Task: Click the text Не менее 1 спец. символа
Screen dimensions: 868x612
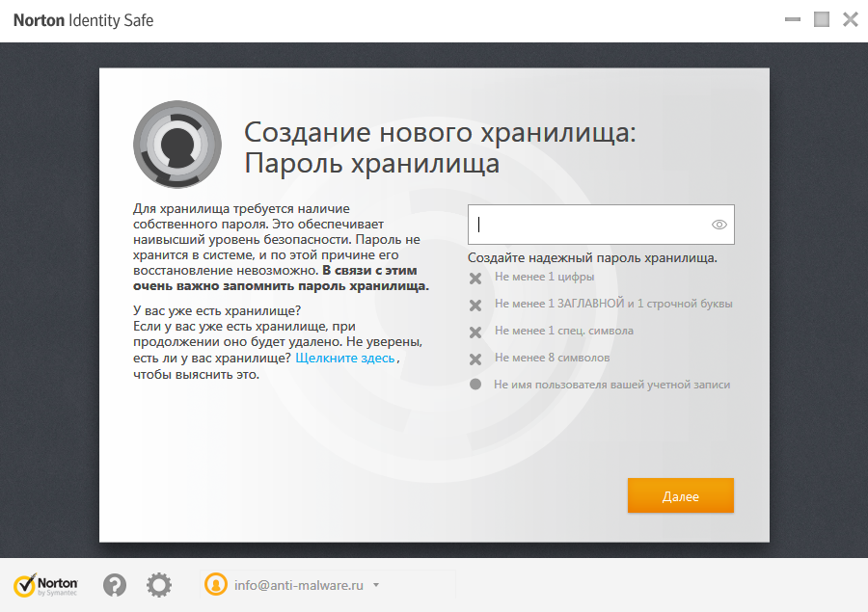Action: (x=563, y=331)
